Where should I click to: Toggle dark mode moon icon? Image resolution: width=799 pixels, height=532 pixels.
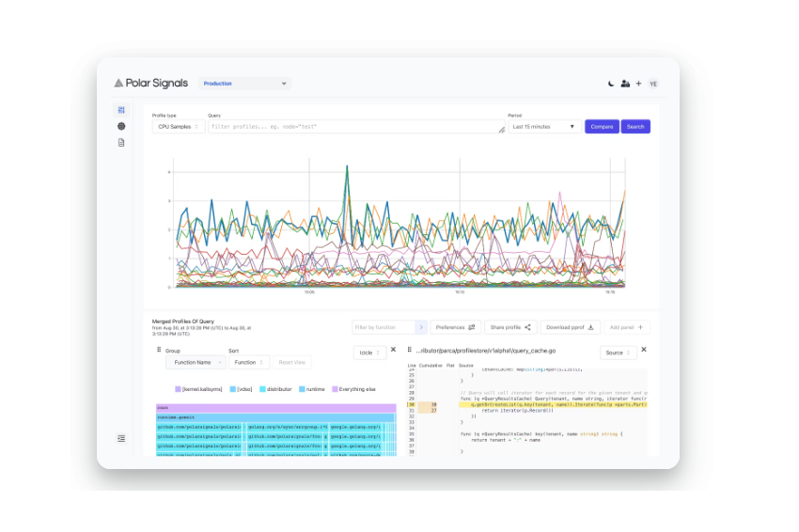(611, 84)
